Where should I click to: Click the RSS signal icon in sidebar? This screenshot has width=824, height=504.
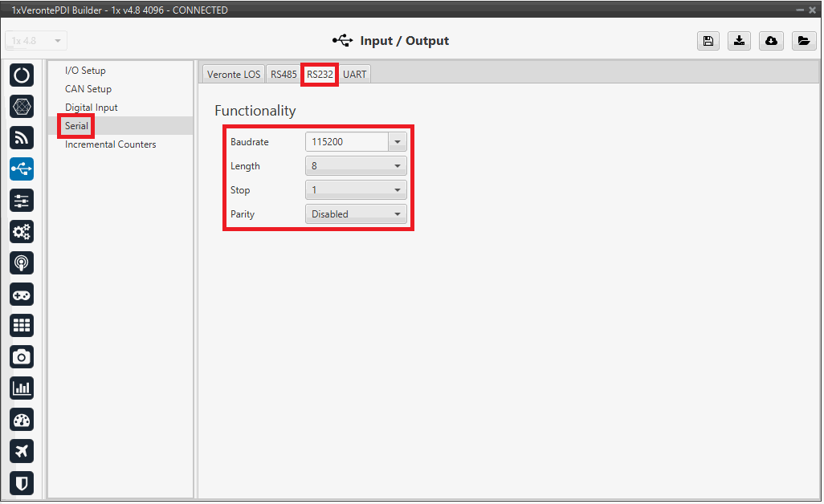[x=22, y=137]
